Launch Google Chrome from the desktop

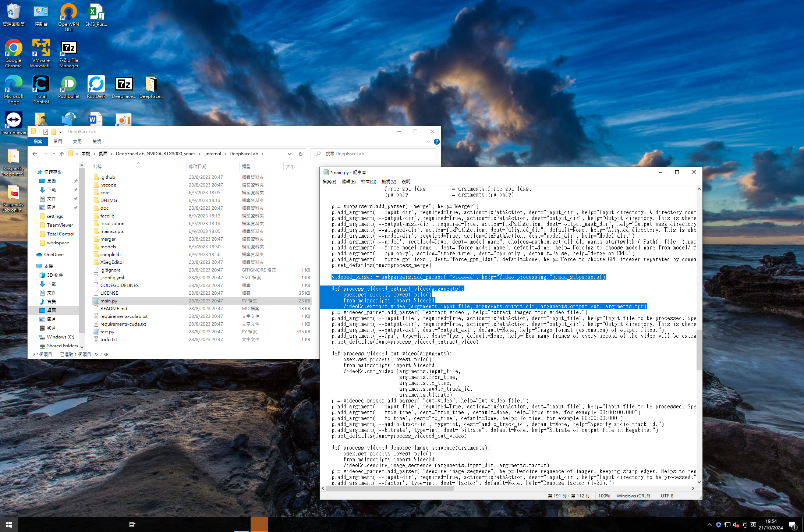14,54
